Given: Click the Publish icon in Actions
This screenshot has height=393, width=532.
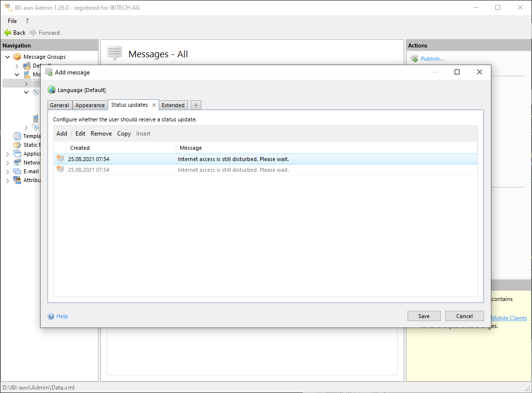Looking at the screenshot, I should coord(414,59).
